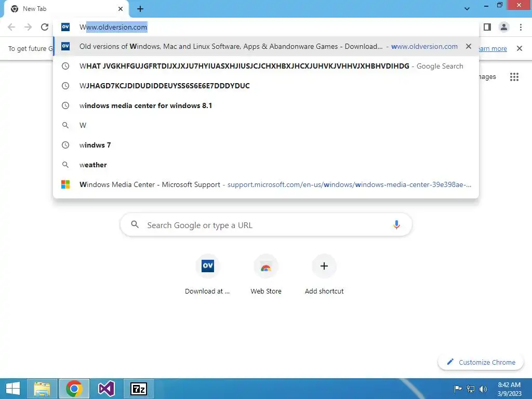532x399 pixels.
Task: Click the Add shortcut plus button
Action: pos(324,266)
